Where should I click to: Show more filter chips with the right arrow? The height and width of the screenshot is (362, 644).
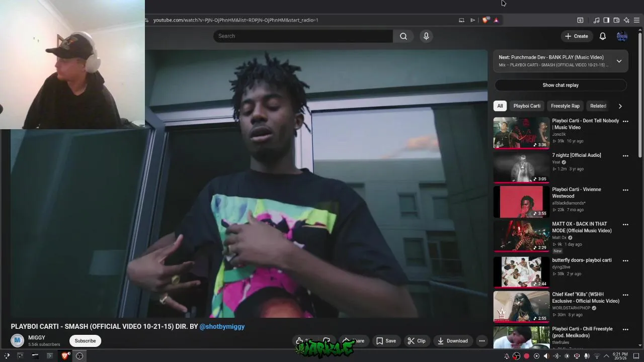click(620, 106)
